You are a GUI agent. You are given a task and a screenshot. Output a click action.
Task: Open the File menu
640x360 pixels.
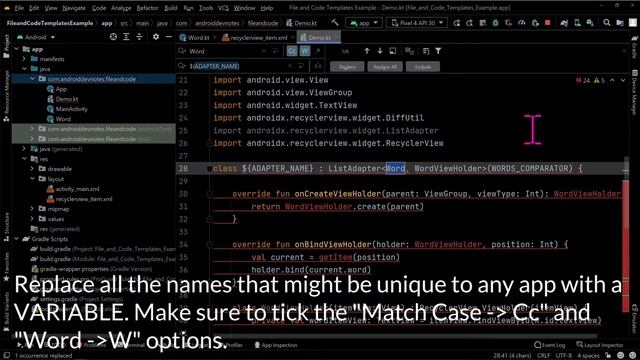click(x=19, y=8)
